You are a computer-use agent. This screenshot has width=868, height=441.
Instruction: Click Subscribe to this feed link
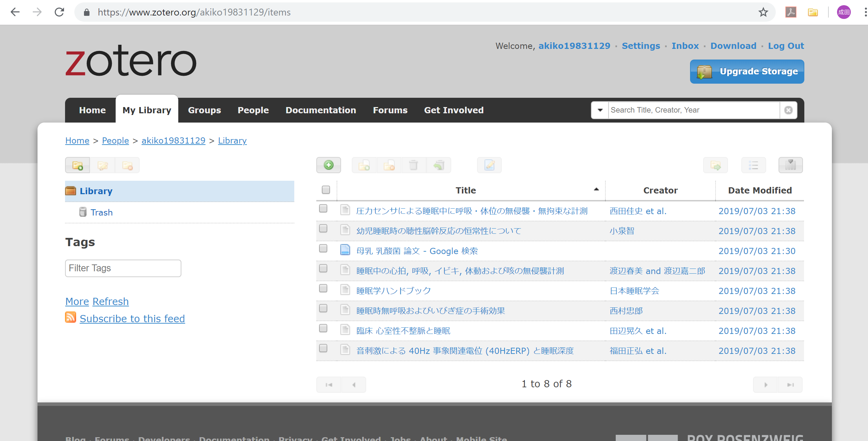[x=132, y=319]
